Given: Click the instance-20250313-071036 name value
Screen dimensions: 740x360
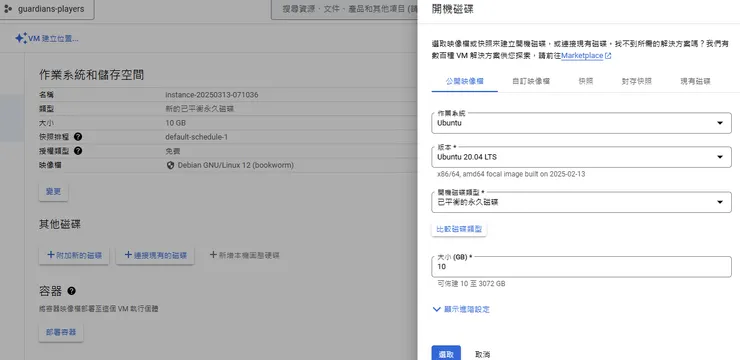Looking at the screenshot, I should click(212, 95).
